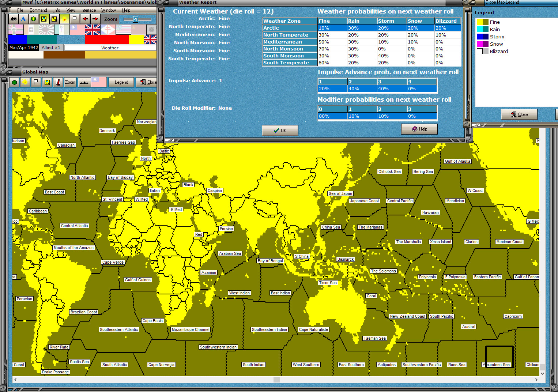Screen dimensions: 558x392
Task: Toggle the weather sun button in main toolbar
Action: click(x=64, y=19)
